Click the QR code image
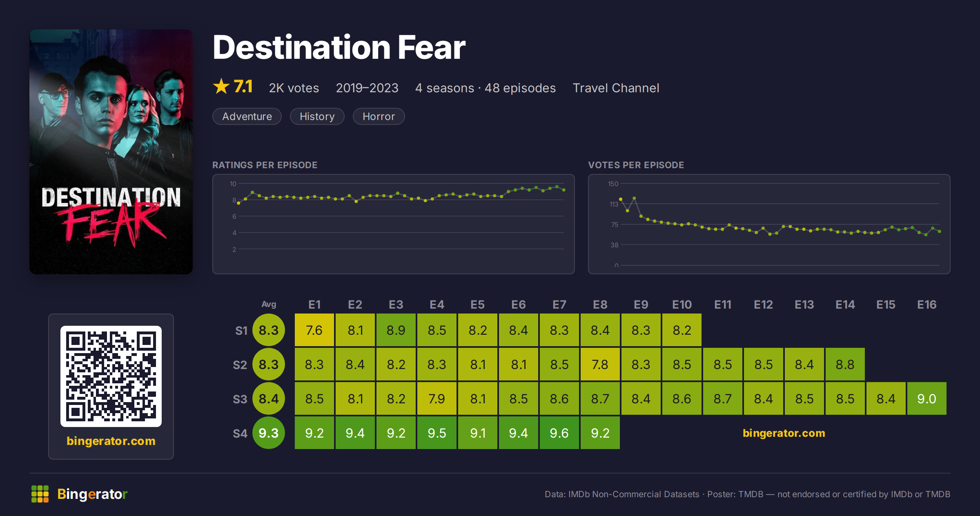 [111, 376]
